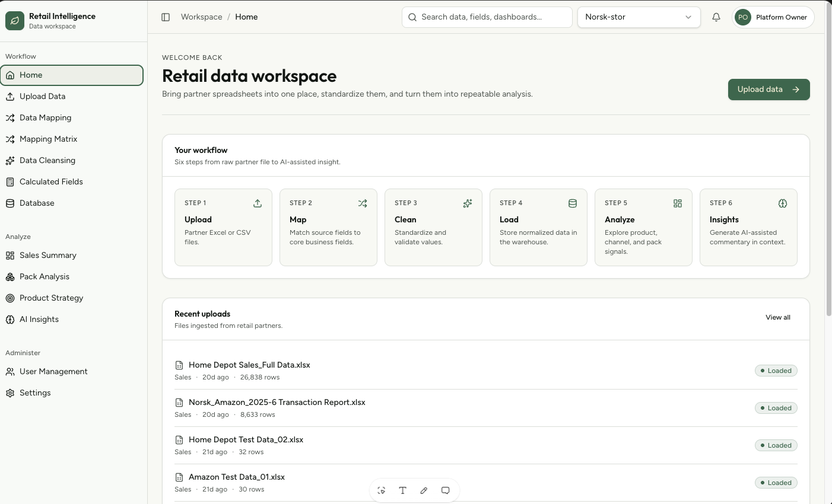Click Loaded badge for Norsk_Amazon Transaction Report
The height and width of the screenshot is (504, 832).
776,408
